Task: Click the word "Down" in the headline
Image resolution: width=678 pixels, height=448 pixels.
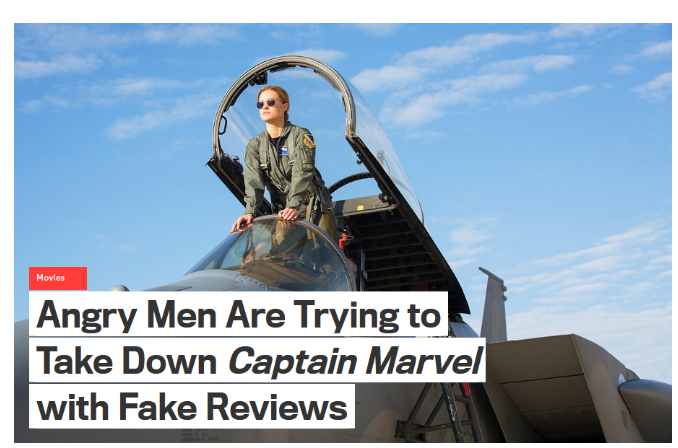Action: [169, 361]
